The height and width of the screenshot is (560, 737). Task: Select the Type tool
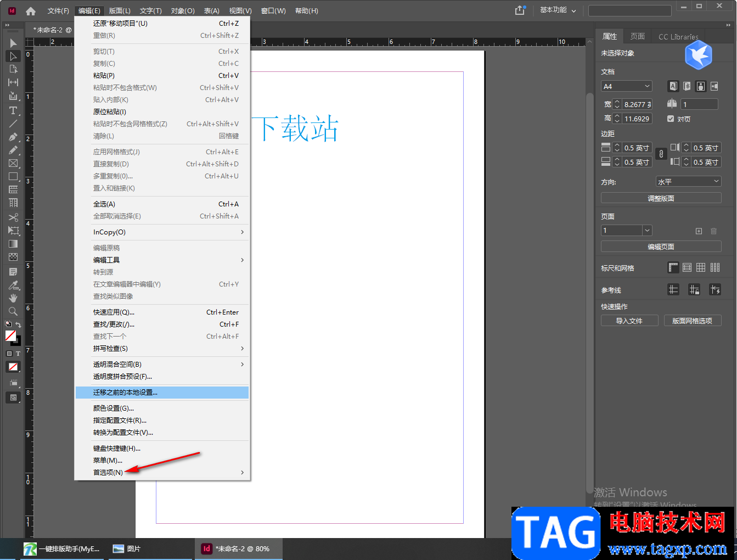[x=13, y=111]
